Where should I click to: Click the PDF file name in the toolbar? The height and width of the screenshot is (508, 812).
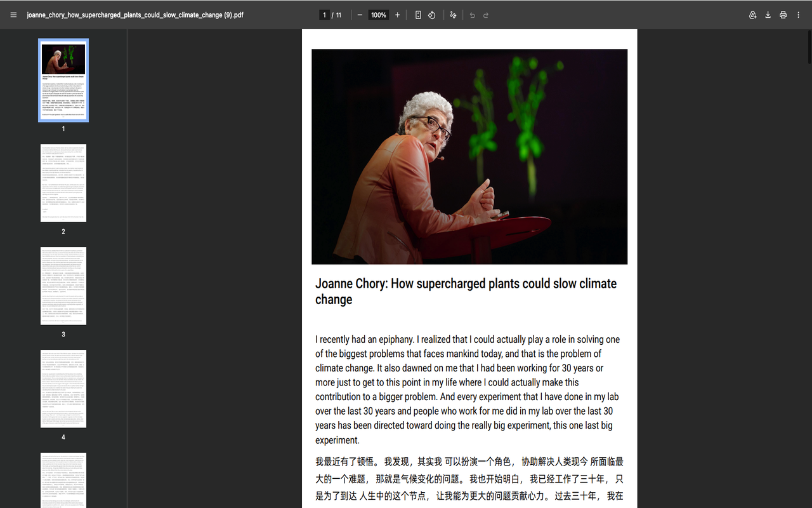[x=135, y=15]
